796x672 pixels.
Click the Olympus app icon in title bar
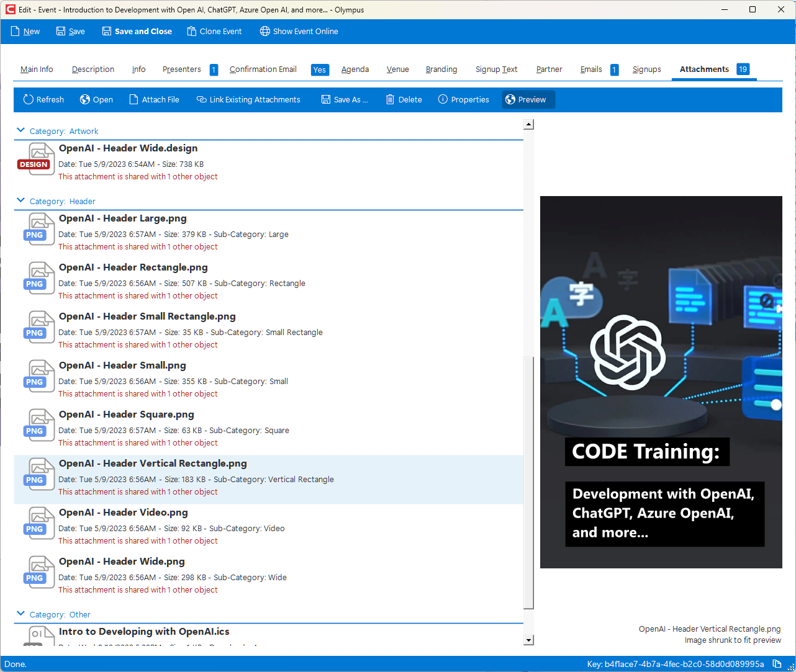[10, 9]
